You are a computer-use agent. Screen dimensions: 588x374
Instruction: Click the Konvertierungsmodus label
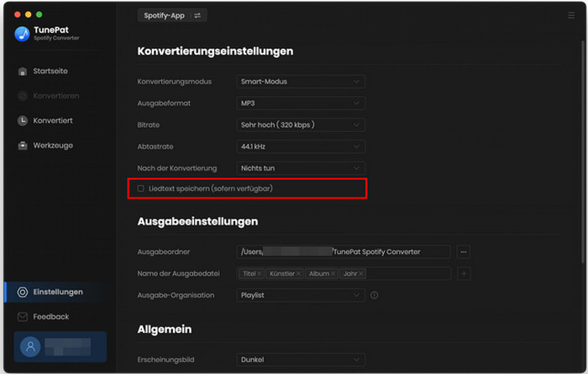[x=175, y=82]
